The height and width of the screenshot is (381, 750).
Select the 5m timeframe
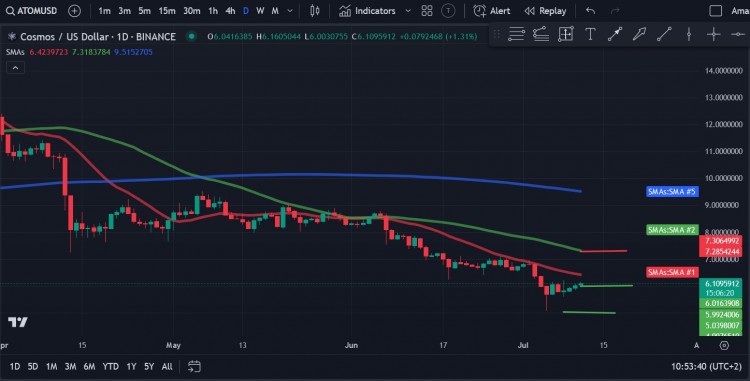[144, 11]
